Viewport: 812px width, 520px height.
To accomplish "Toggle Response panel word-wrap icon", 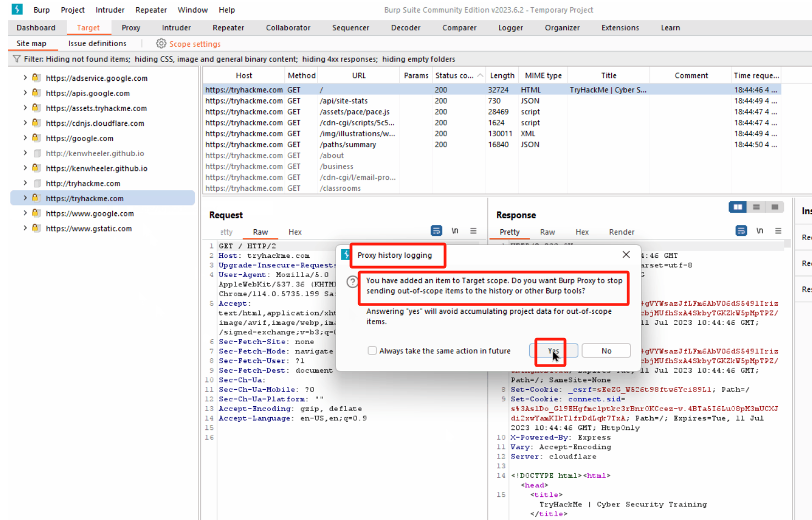I will click(x=741, y=231).
